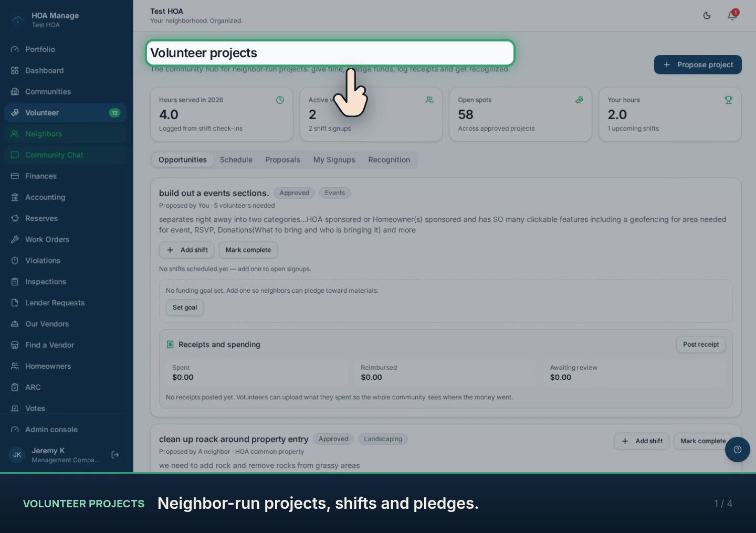Click the Communities building icon
Screen dimensions: 756x533
point(15,91)
